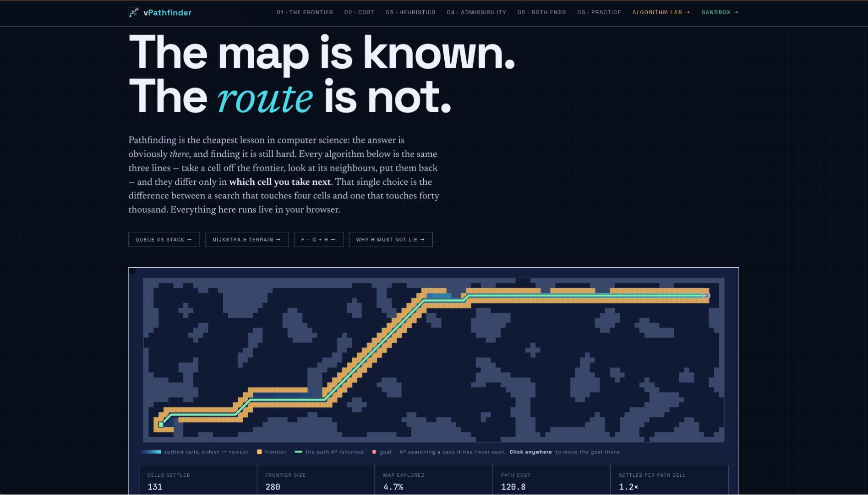
Task: Click the 'Click anywhere' hint text
Action: click(x=530, y=452)
